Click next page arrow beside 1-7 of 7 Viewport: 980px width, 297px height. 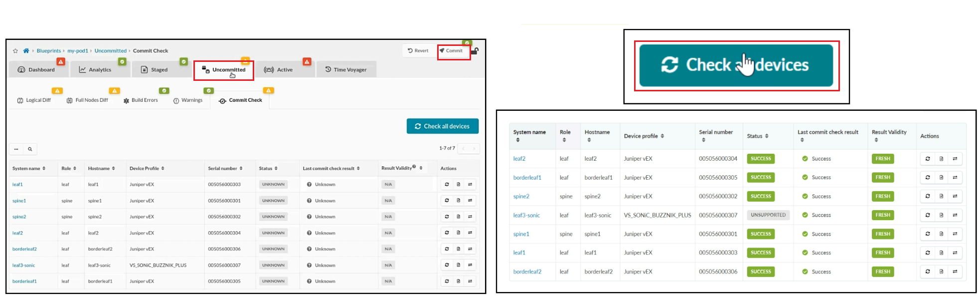[x=474, y=149]
